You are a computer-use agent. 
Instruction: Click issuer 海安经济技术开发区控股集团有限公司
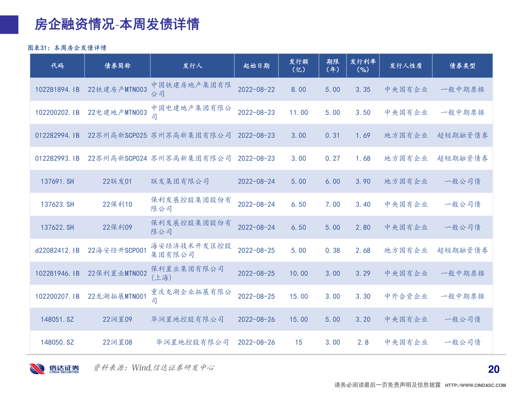click(x=191, y=250)
